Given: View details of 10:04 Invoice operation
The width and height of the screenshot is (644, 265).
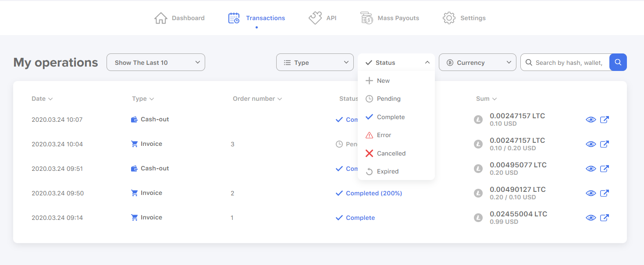Looking at the screenshot, I should click(x=591, y=144).
